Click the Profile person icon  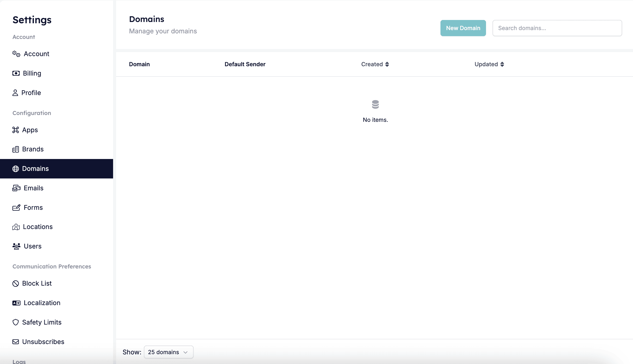15,93
